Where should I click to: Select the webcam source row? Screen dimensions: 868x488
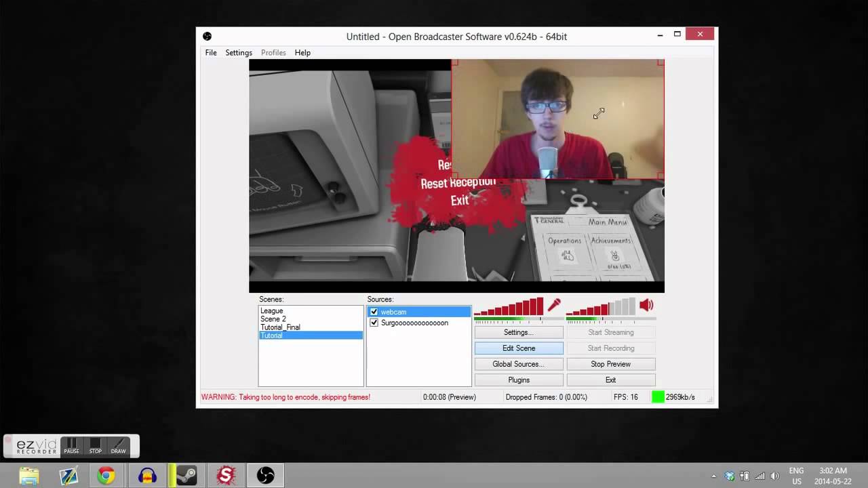419,312
